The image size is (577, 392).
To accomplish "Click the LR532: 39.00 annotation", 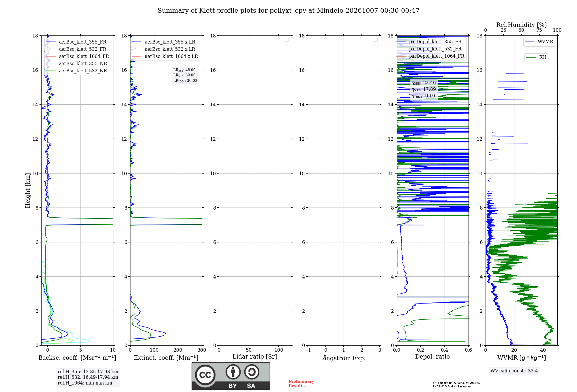I will point(184,75).
